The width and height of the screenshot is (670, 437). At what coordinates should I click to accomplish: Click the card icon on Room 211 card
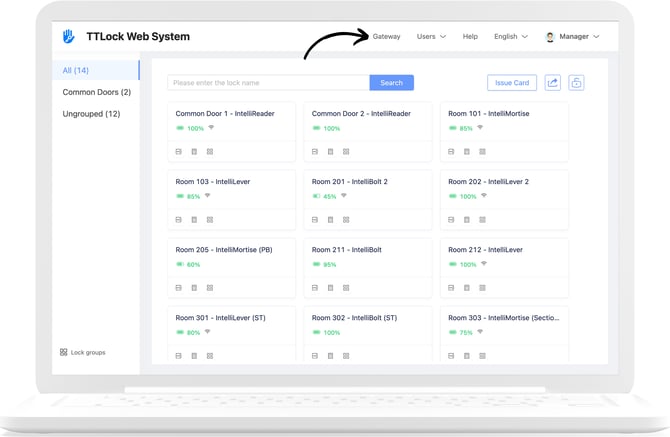click(x=315, y=288)
